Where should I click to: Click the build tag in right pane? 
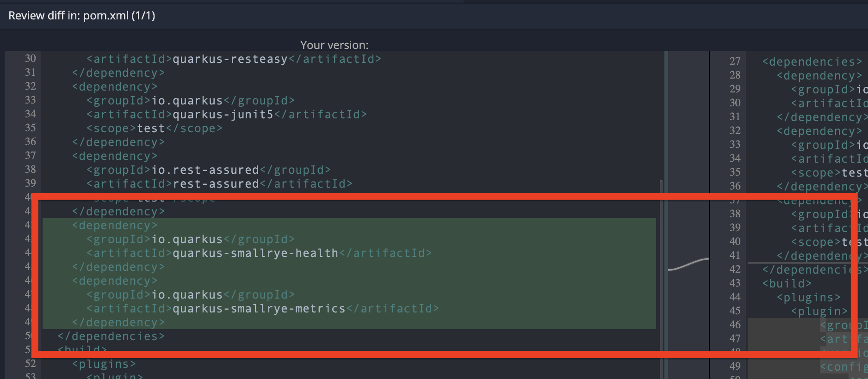tap(787, 284)
